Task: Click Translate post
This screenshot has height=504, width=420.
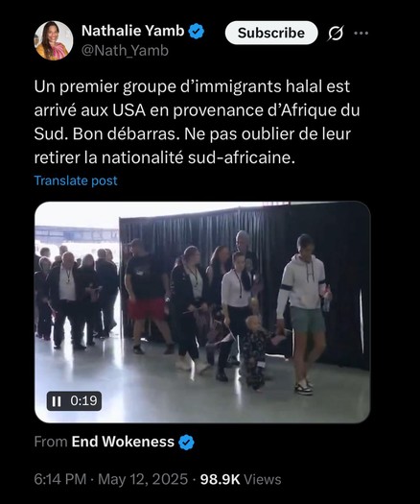Action: (x=76, y=180)
